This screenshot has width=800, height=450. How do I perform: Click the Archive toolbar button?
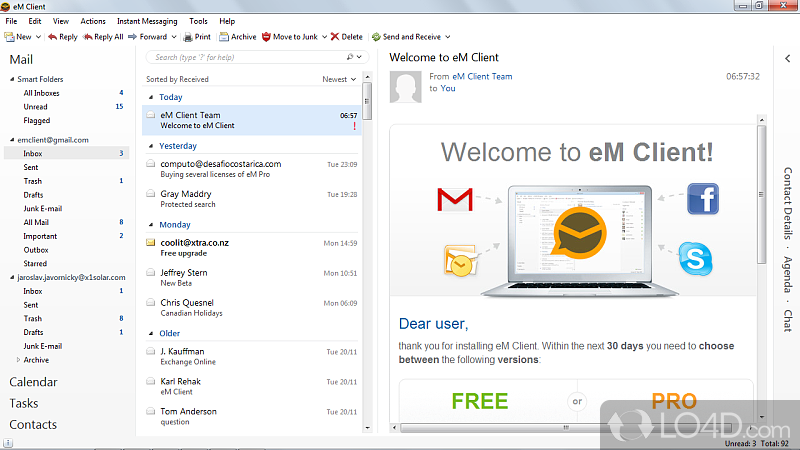pos(238,37)
